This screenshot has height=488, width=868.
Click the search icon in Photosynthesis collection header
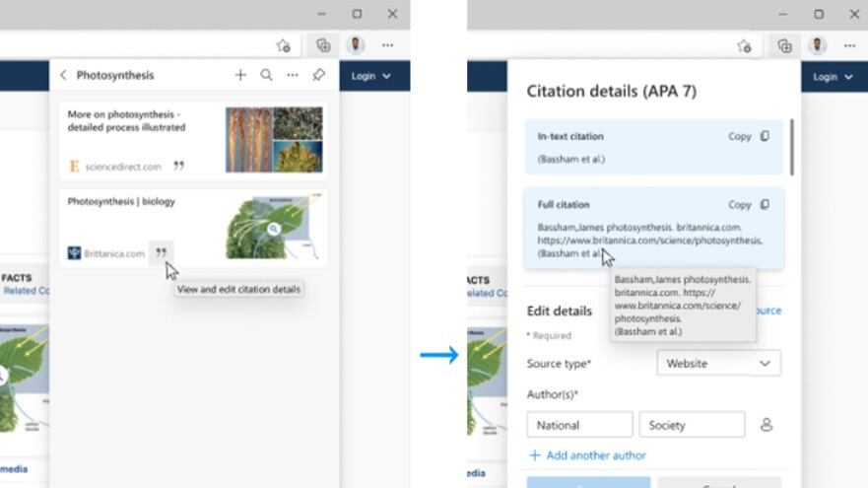point(266,75)
